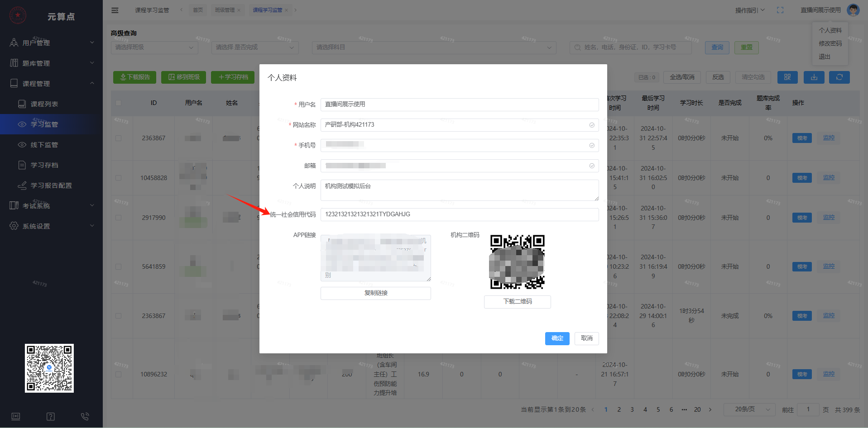Go to page 3 in pagination
868x428 pixels.
point(632,409)
